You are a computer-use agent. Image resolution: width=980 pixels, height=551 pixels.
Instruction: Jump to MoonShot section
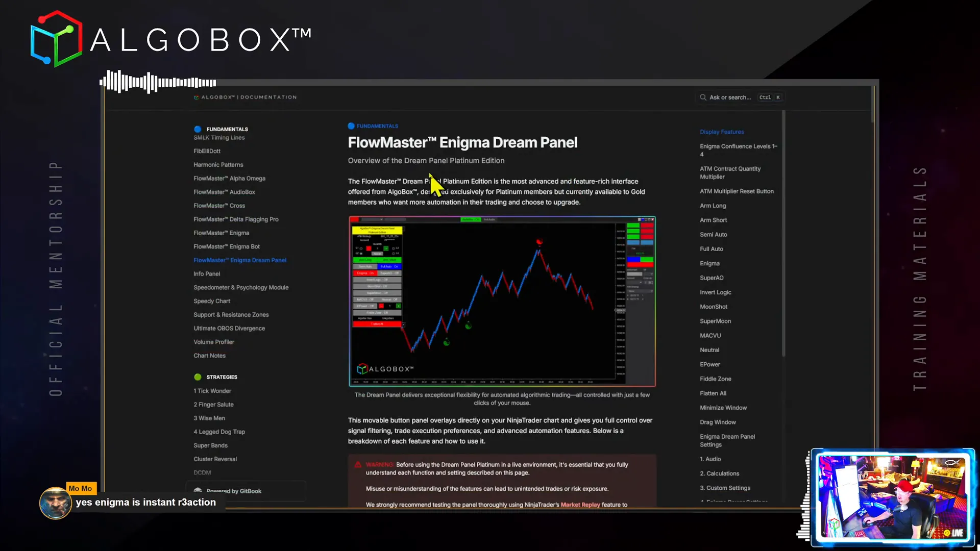pos(713,307)
